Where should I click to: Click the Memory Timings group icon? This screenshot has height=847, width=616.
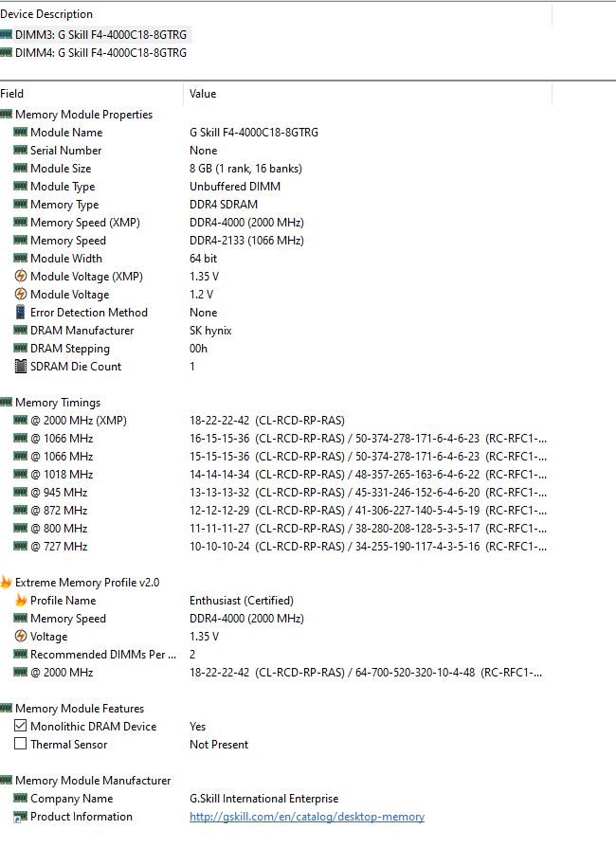point(6,402)
